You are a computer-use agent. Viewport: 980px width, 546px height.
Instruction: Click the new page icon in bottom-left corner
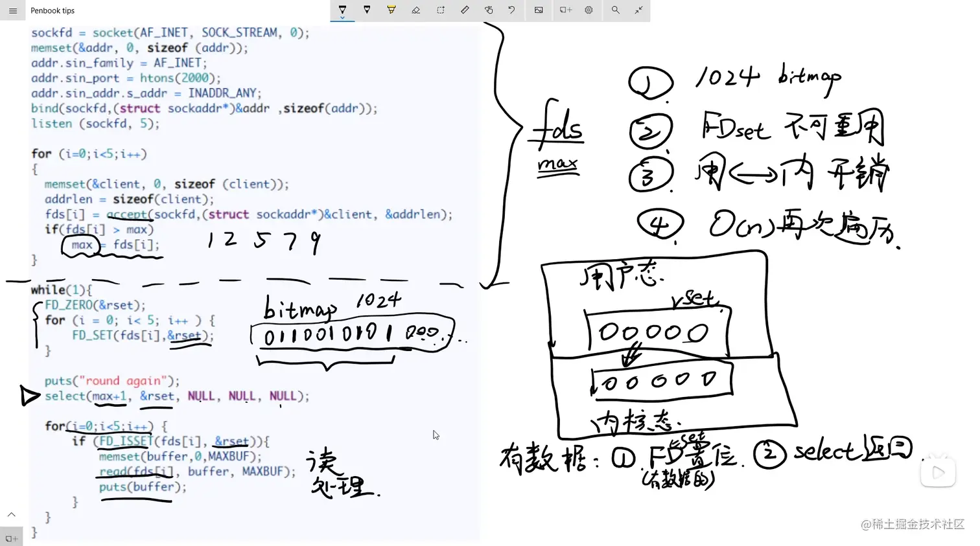(x=11, y=537)
